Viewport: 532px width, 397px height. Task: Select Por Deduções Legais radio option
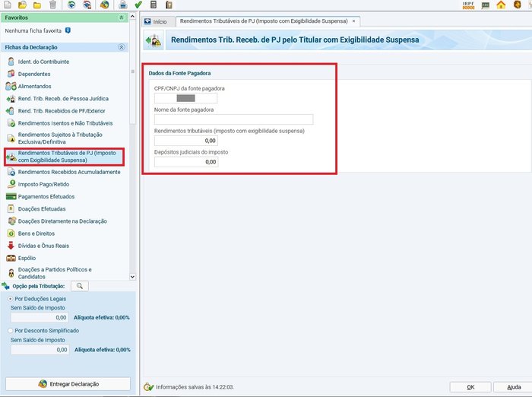tap(9, 299)
